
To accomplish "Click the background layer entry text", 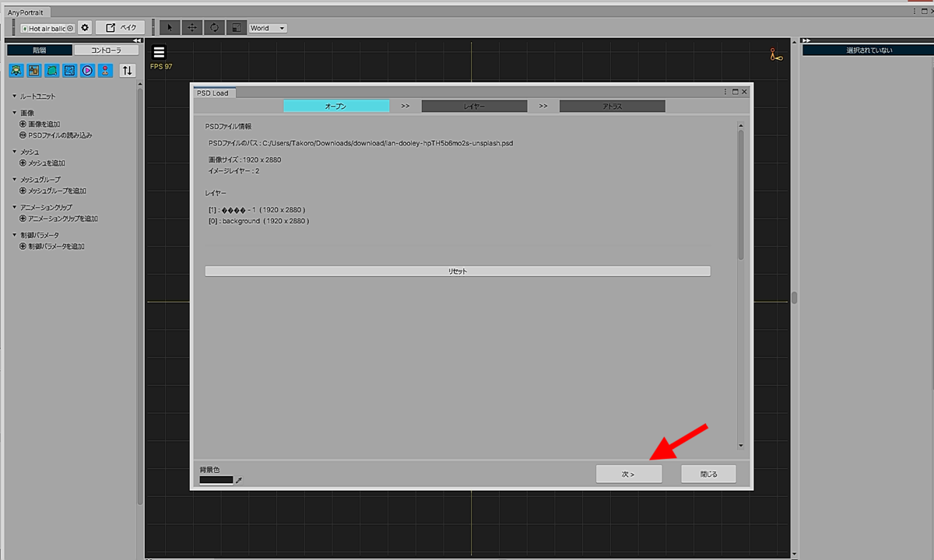I will (259, 221).
